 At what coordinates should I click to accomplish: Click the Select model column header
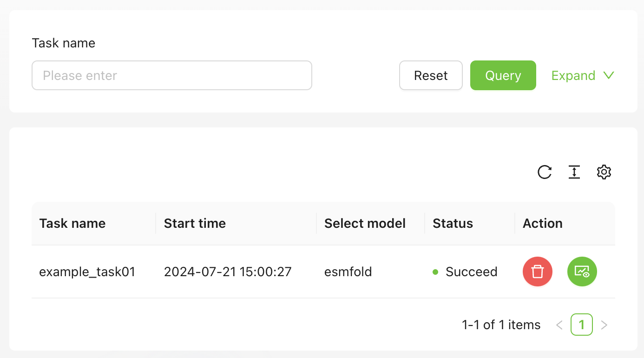pyautogui.click(x=365, y=223)
